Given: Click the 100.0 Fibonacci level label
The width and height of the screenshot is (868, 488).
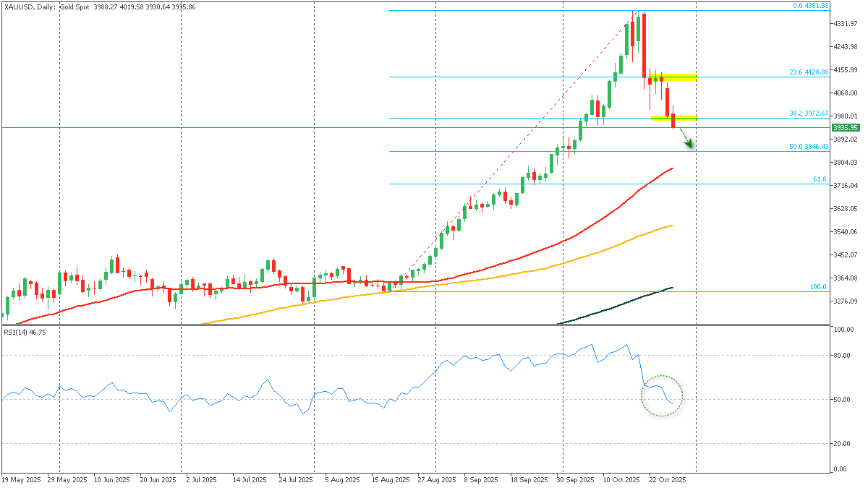Looking at the screenshot, I should pos(818,287).
